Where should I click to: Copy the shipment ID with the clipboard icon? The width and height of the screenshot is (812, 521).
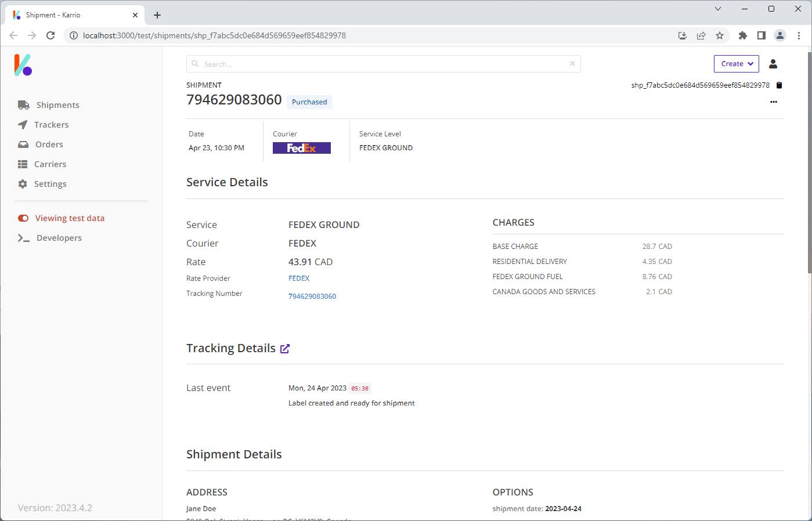779,85
